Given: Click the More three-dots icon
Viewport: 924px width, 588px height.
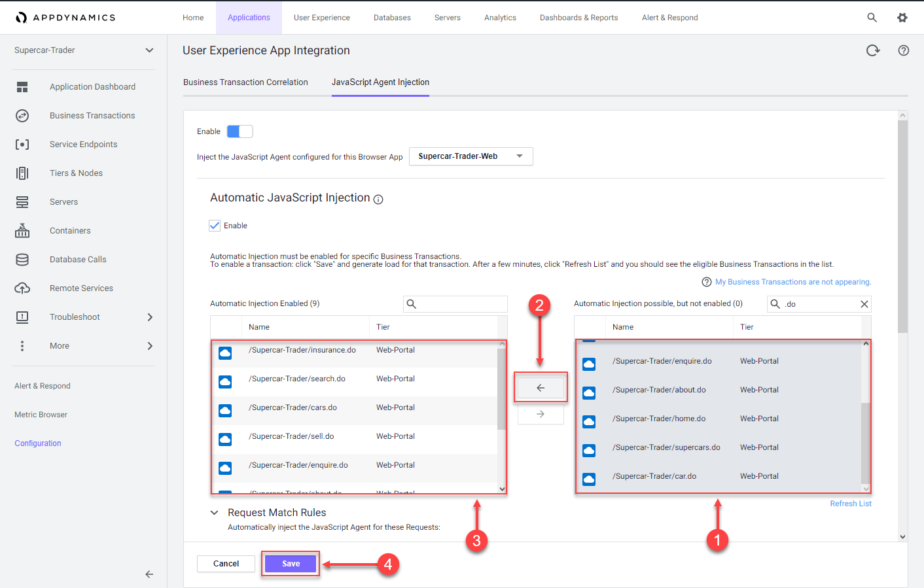Looking at the screenshot, I should tap(22, 346).
